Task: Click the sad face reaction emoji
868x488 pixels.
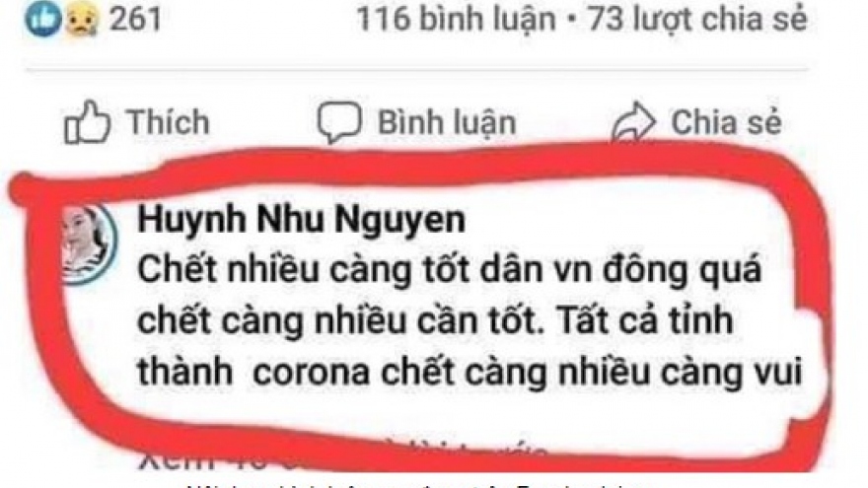Action: point(82,20)
